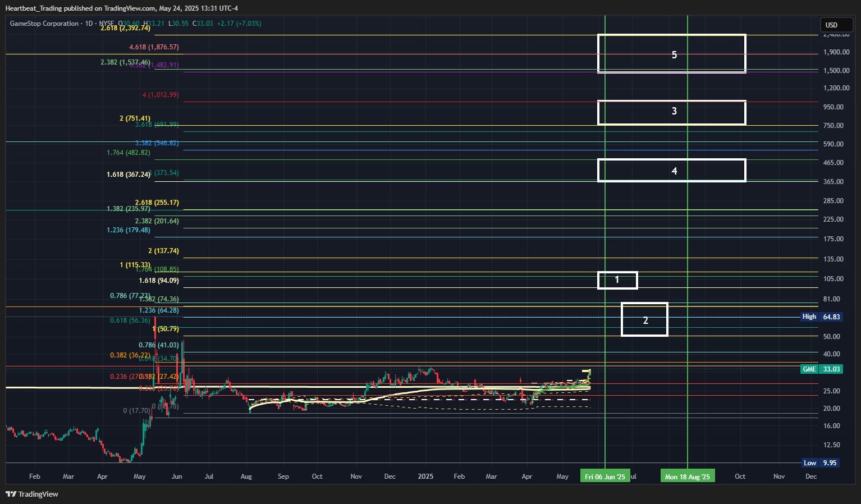Select the 2 (137.74) Fib label
Image resolution: width=861 pixels, height=504 pixels.
(163, 251)
